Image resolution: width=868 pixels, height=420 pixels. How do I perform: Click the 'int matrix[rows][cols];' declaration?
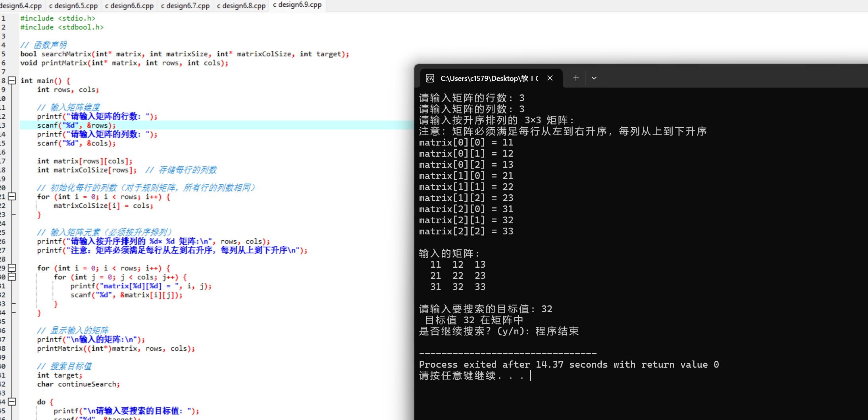click(85, 161)
